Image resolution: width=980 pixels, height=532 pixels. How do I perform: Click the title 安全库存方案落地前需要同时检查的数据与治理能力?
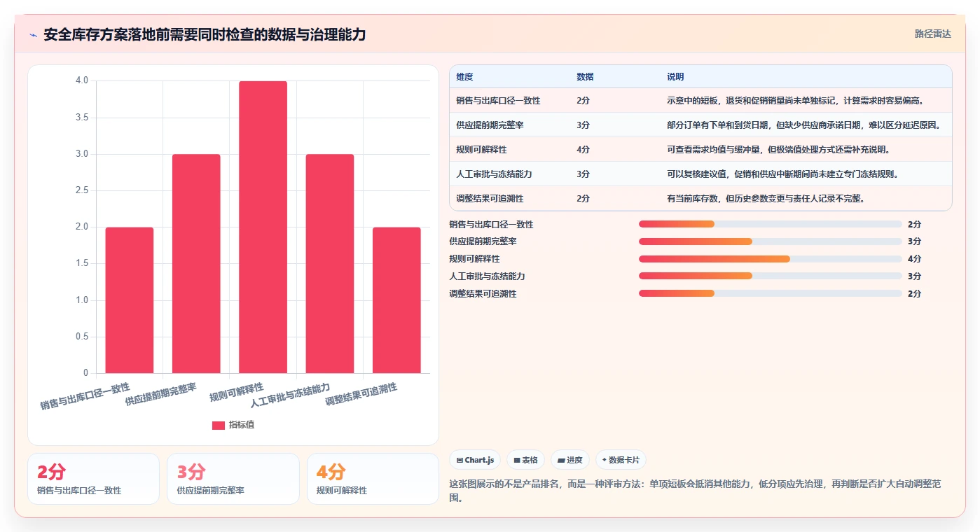click(205, 35)
